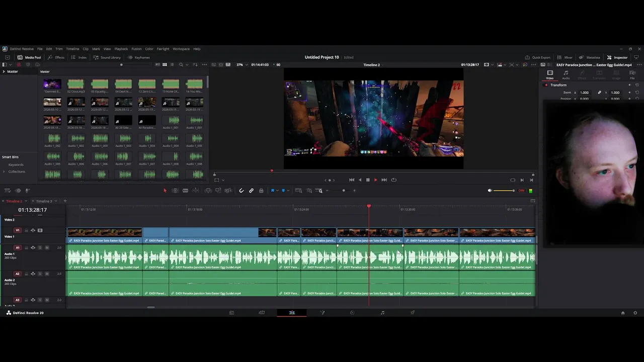
Task: Open project settings gear icon
Action: tap(635, 313)
